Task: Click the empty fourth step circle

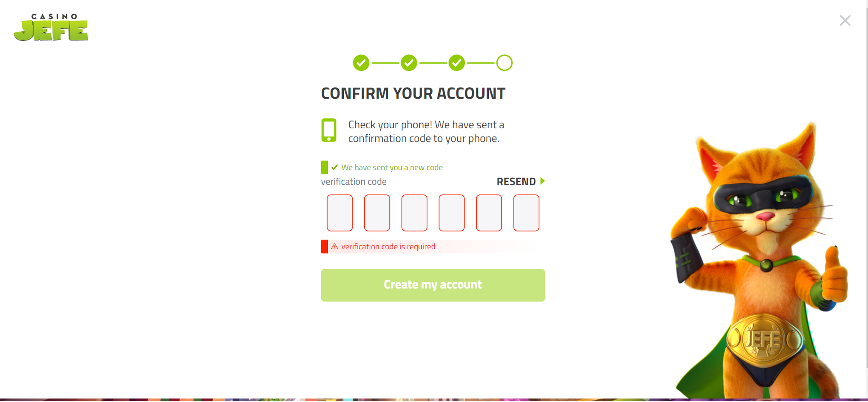Action: (x=504, y=63)
